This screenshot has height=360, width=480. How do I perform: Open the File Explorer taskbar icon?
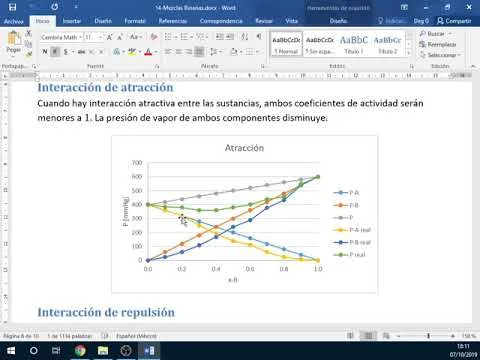pyautogui.click(x=103, y=351)
